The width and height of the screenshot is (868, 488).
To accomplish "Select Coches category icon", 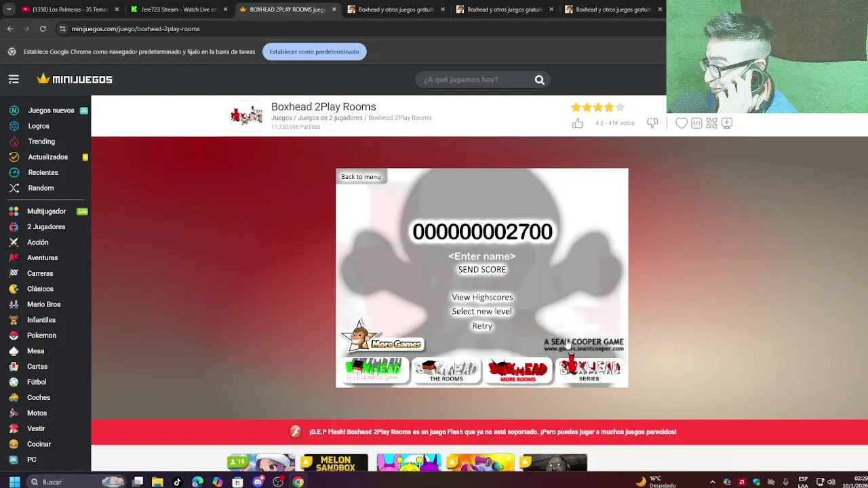I will click(14, 398).
